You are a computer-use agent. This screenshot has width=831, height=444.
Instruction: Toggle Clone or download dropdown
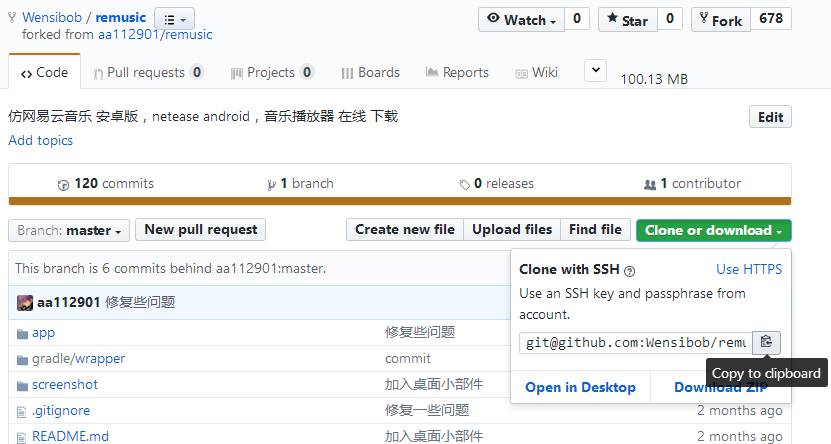coord(713,230)
